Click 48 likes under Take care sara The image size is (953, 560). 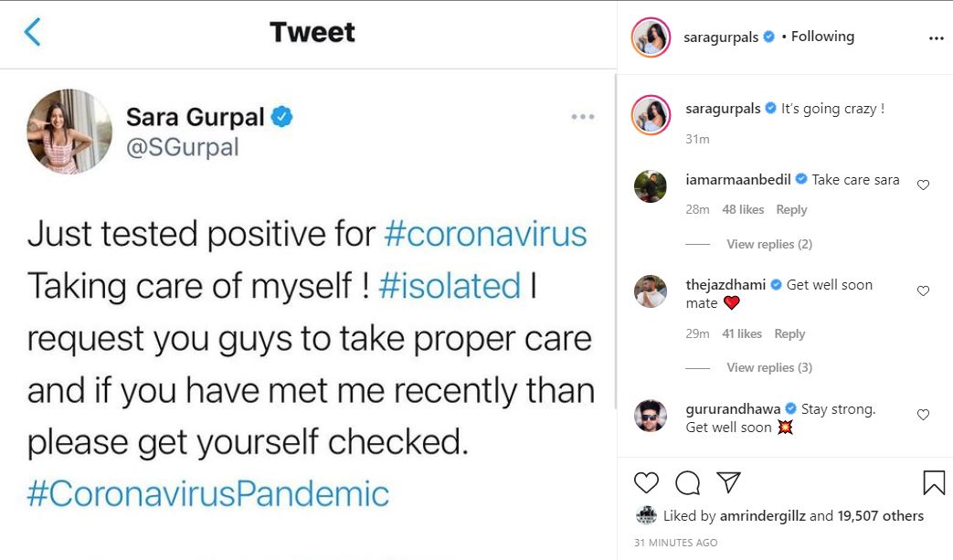[x=742, y=209]
